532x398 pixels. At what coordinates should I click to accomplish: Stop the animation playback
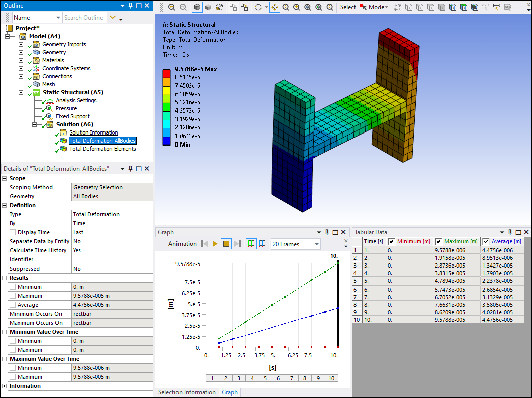pos(226,244)
